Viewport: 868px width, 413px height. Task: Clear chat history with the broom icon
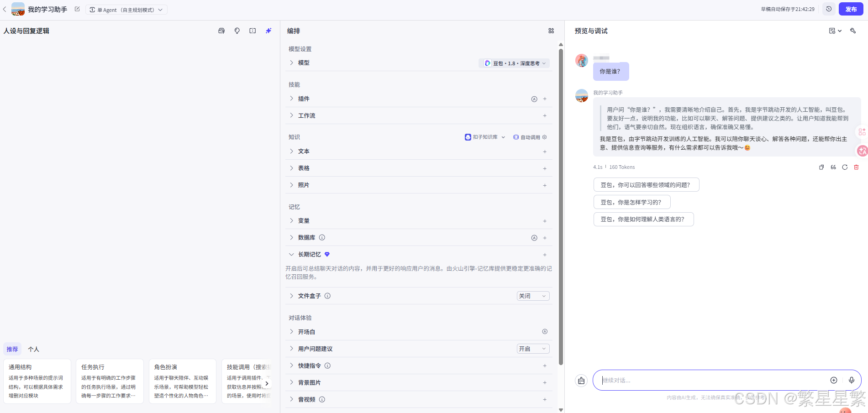(581, 381)
